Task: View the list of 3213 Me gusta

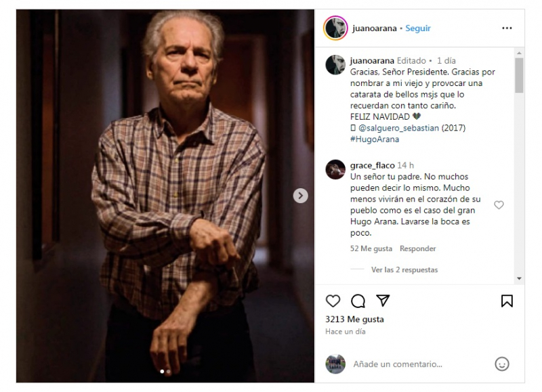Action: (354, 319)
